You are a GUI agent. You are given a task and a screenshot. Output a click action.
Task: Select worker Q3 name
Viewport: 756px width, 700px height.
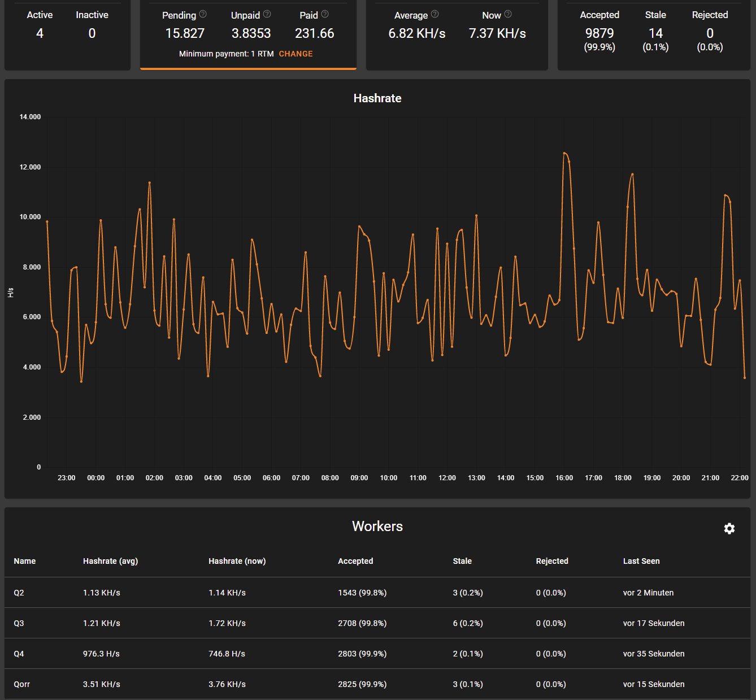pyautogui.click(x=19, y=623)
